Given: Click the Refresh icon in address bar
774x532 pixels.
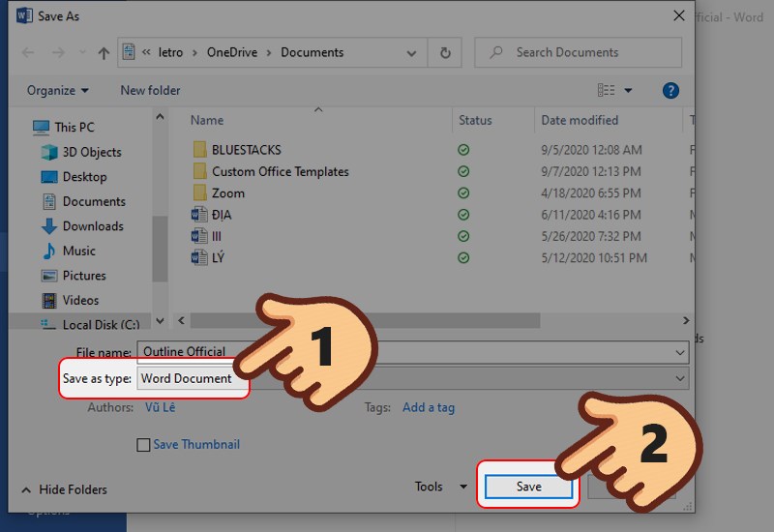Looking at the screenshot, I should [445, 53].
